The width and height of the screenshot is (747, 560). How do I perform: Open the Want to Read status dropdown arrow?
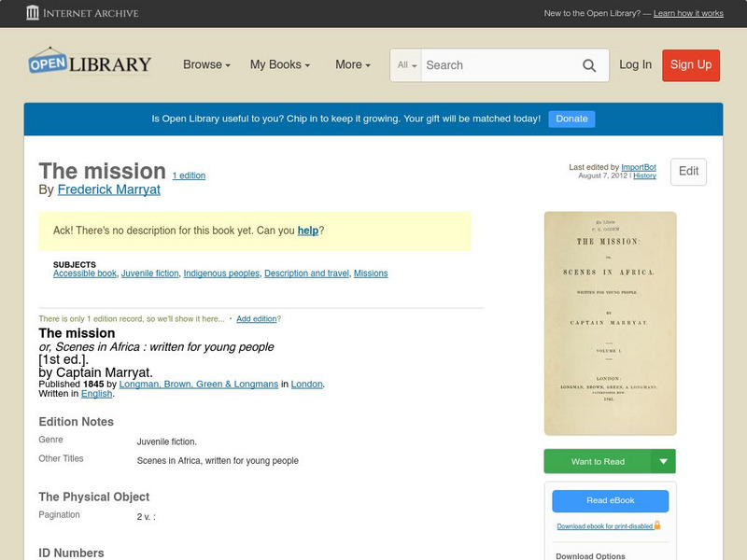(x=664, y=461)
